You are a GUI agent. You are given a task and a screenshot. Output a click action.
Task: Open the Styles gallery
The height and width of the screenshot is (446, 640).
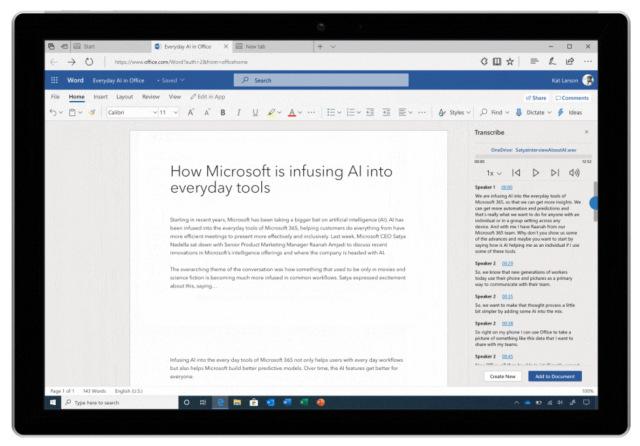click(x=454, y=112)
